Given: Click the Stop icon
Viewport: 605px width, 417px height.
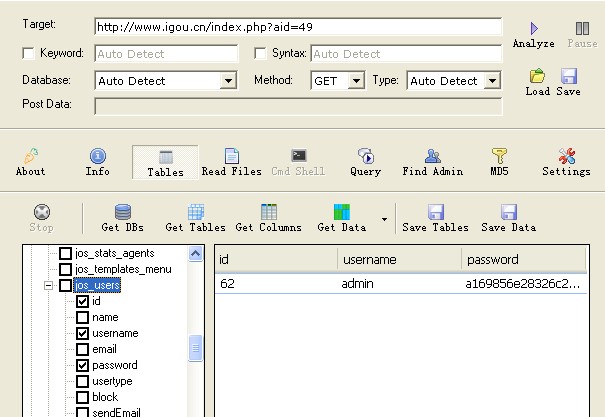Looking at the screenshot, I should click(42, 212).
